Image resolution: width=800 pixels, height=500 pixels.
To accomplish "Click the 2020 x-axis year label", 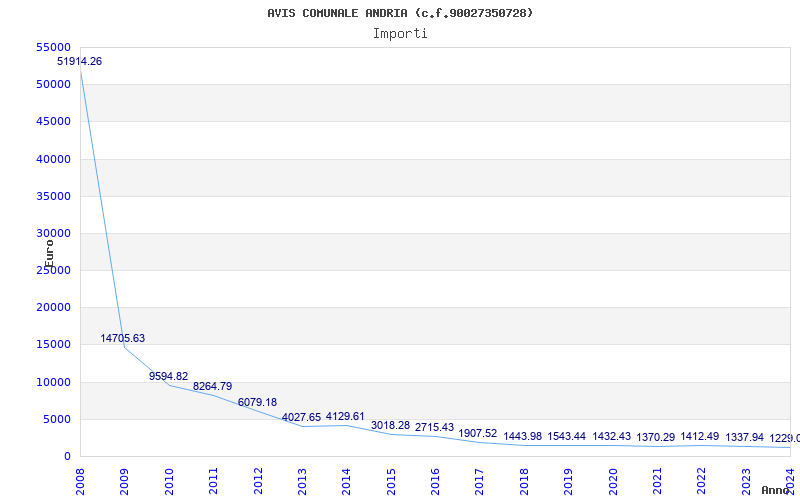I will point(613,481).
